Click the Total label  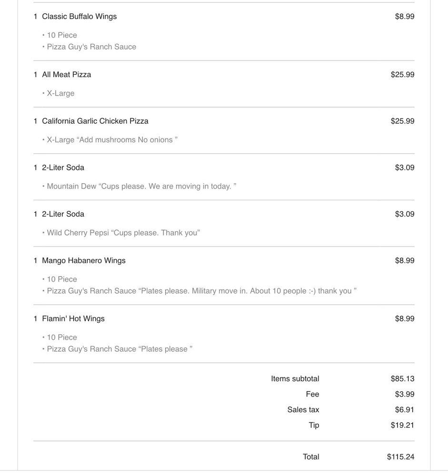coord(311,457)
